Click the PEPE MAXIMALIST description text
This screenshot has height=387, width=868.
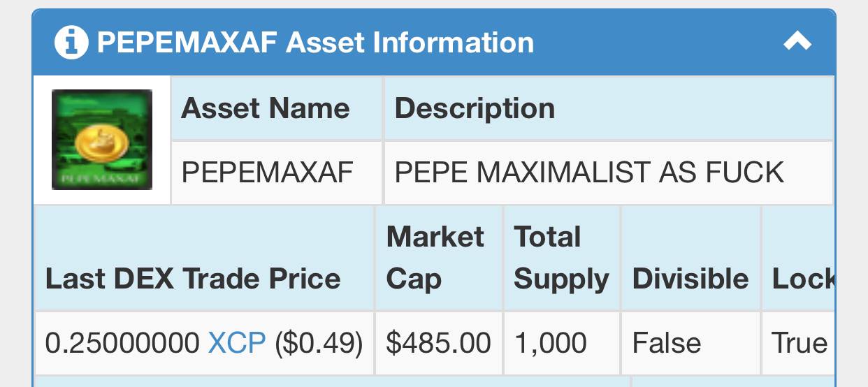(589, 173)
